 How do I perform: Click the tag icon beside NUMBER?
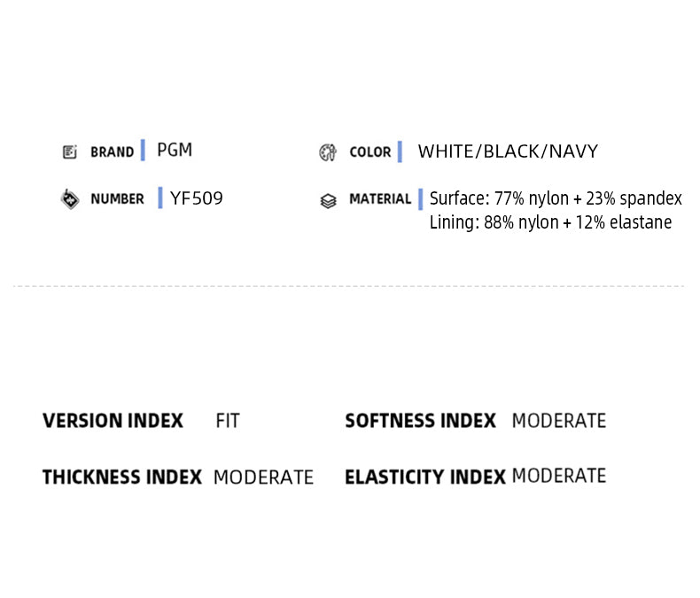click(x=70, y=199)
